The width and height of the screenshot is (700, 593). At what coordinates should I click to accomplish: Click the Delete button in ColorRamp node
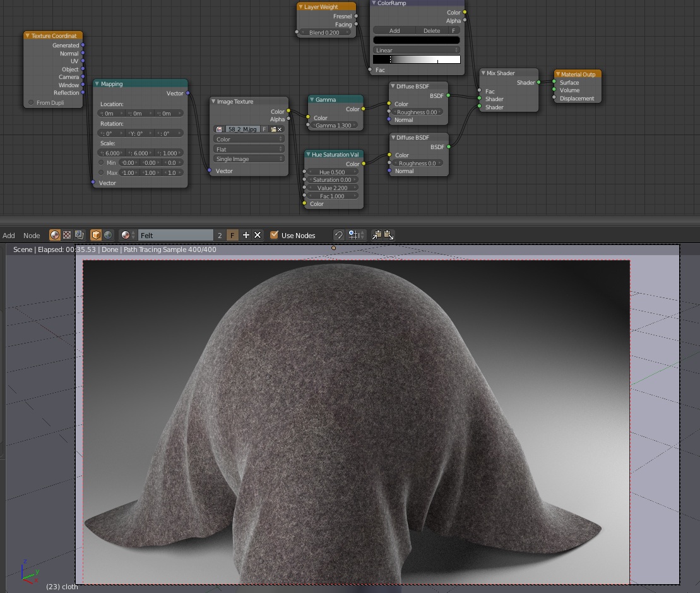432,30
